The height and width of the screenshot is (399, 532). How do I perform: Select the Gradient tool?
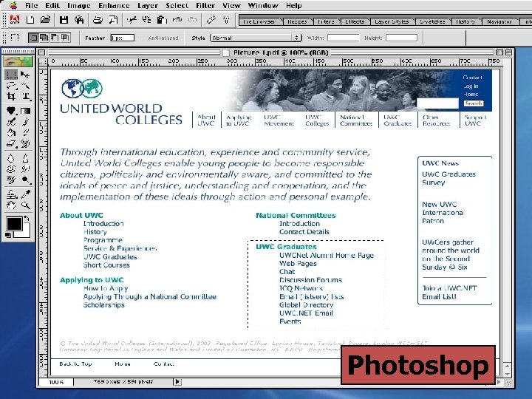[x=25, y=111]
